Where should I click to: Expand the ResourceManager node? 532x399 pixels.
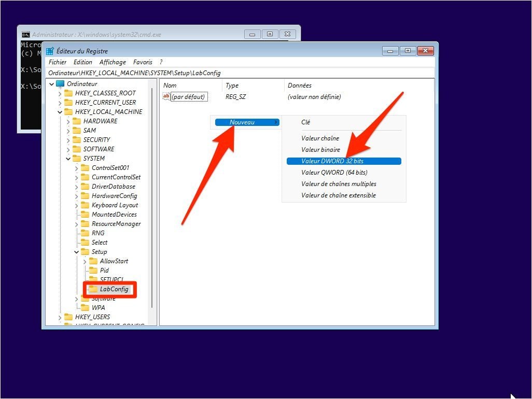(x=76, y=224)
